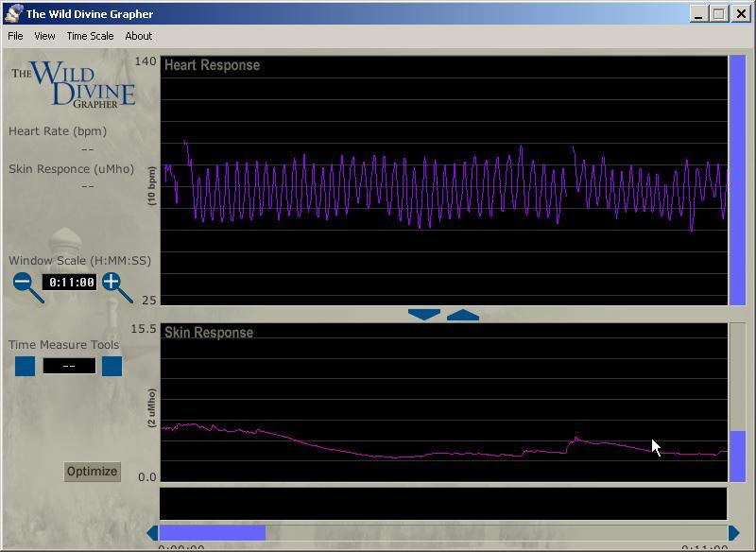
Task: Click the application icon in title bar
Action: tap(13, 13)
